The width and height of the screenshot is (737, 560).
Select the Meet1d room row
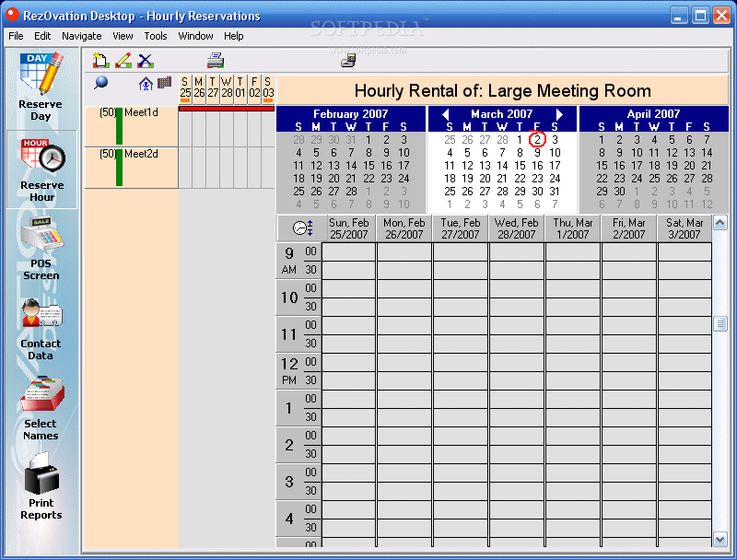tap(132, 126)
